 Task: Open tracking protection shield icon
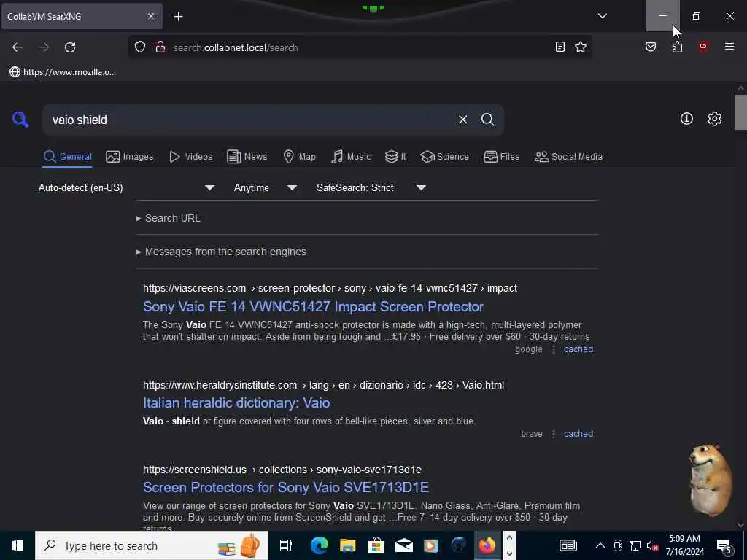[x=139, y=47]
